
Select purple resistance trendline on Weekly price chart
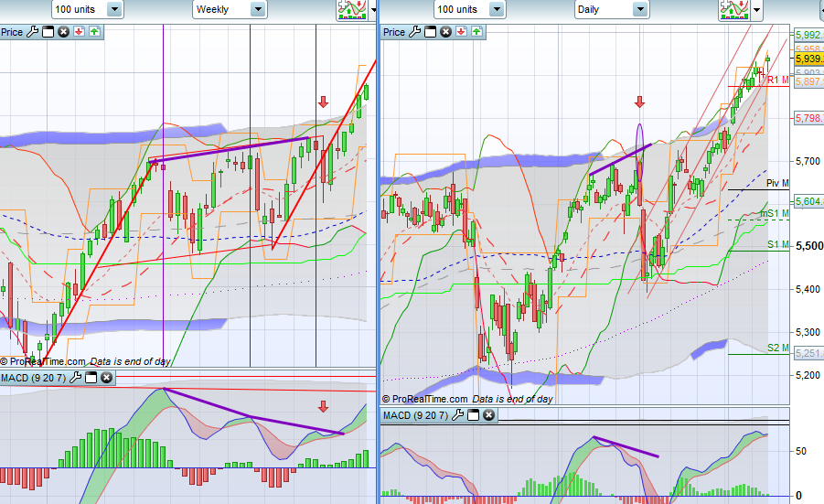coord(230,149)
